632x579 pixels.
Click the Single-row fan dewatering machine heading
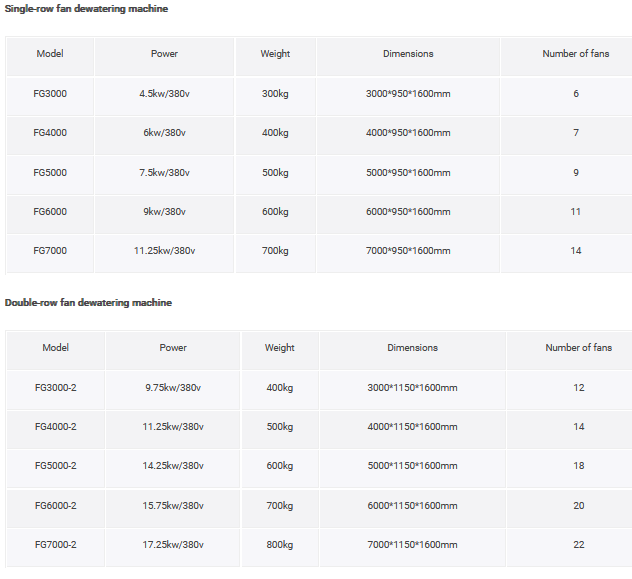coord(86,9)
